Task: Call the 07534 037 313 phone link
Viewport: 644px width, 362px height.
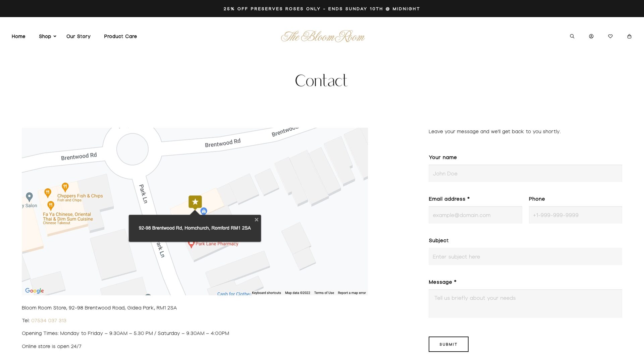Action: (x=49, y=320)
